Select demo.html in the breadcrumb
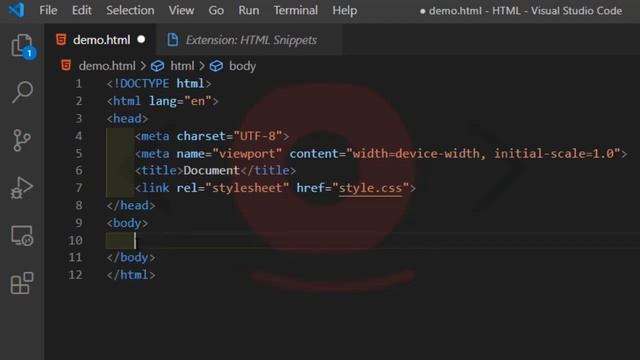The height and width of the screenshot is (360, 640). 107,66
